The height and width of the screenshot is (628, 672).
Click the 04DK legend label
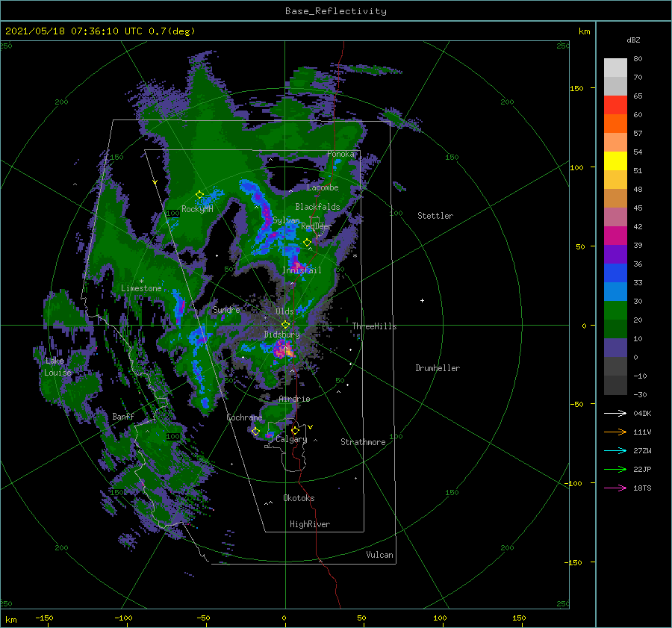tap(642, 413)
